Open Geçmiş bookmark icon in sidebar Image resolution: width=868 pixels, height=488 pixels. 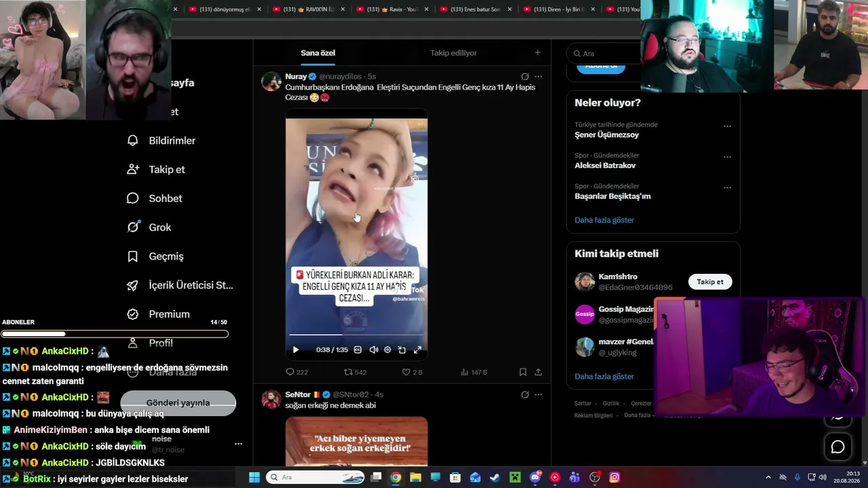(x=133, y=256)
